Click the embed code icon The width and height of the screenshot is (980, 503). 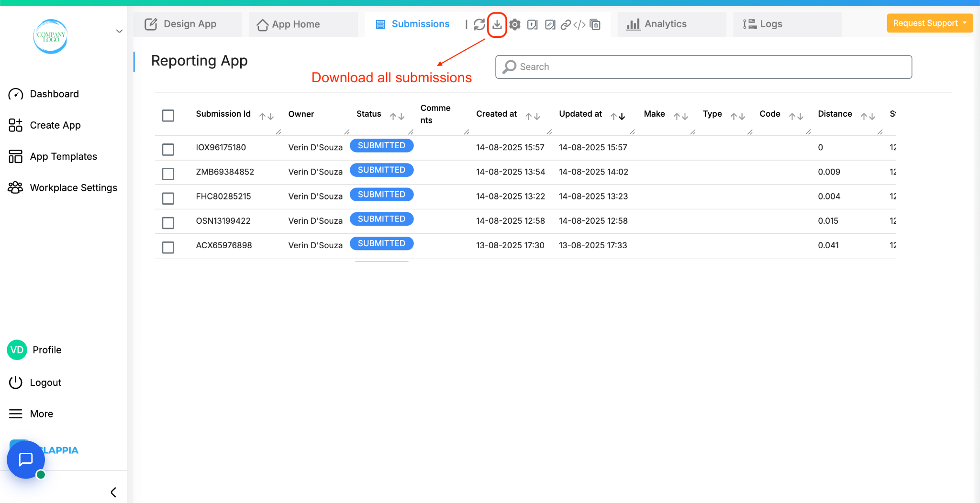(579, 24)
